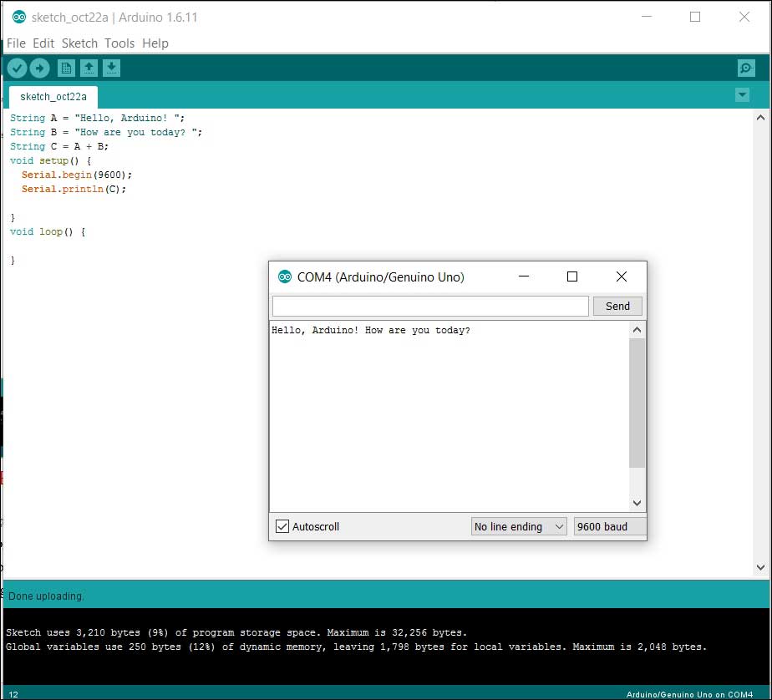The image size is (772, 700).
Task: Click the Arduino logo in the COM4 window
Action: pyautogui.click(x=284, y=277)
